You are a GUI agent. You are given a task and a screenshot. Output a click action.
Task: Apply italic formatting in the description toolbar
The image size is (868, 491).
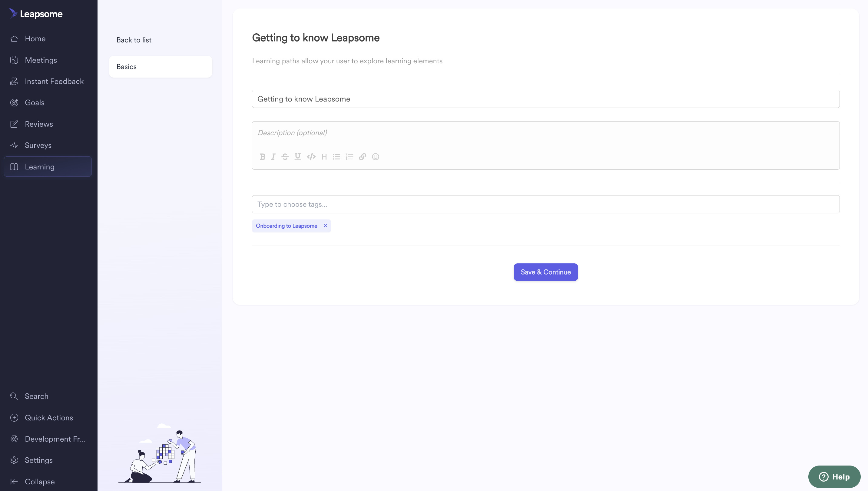(273, 157)
